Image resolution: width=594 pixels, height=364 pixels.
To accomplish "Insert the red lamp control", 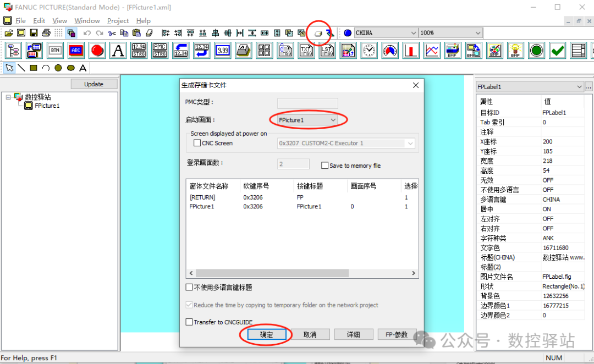I will tap(97, 51).
